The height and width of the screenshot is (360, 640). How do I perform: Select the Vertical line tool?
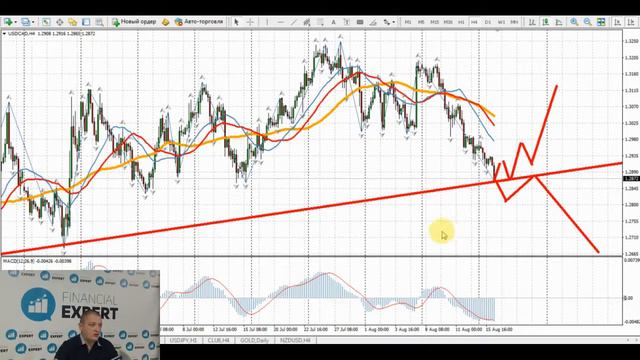[267, 22]
